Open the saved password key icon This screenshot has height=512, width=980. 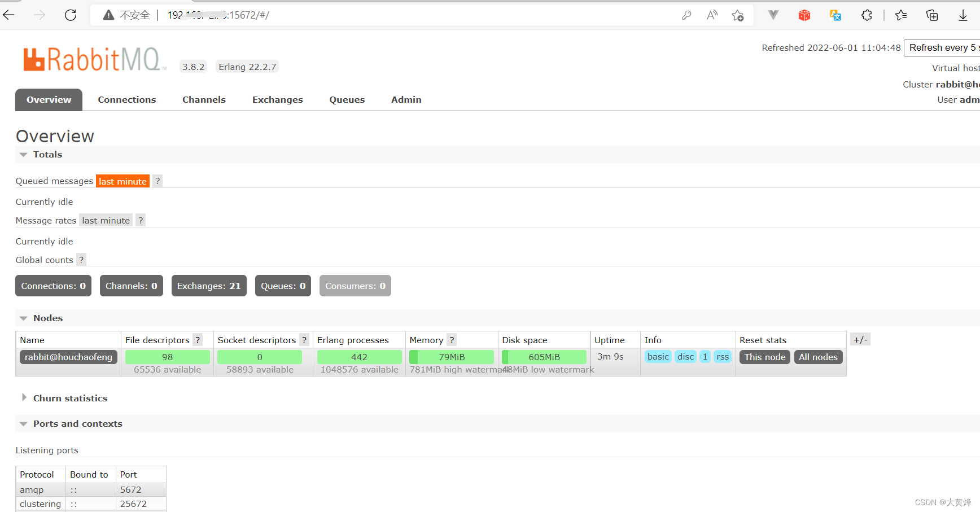tap(686, 15)
